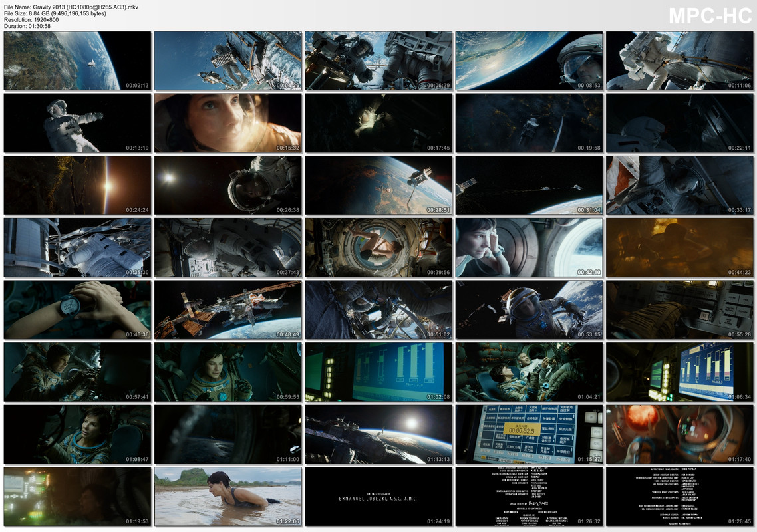Screen dimensions: 757x532
Task: Click the space station frame at 00:28:51
Action: pyautogui.click(x=378, y=186)
